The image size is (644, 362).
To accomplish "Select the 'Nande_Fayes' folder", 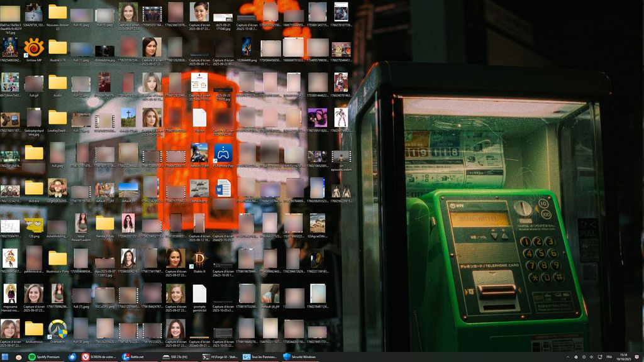I will [105, 226].
